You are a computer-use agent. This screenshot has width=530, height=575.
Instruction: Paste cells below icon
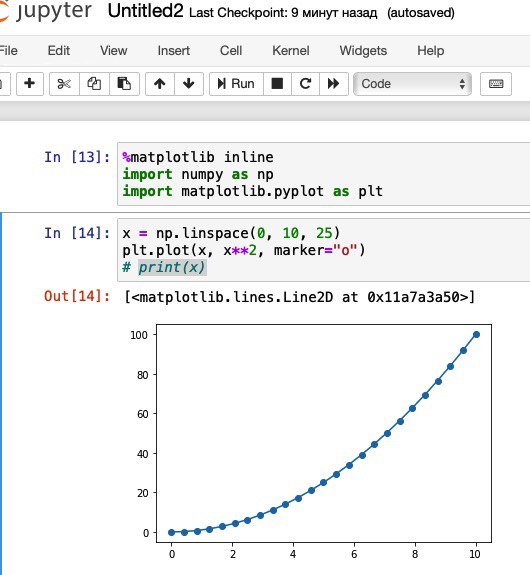[x=124, y=84]
